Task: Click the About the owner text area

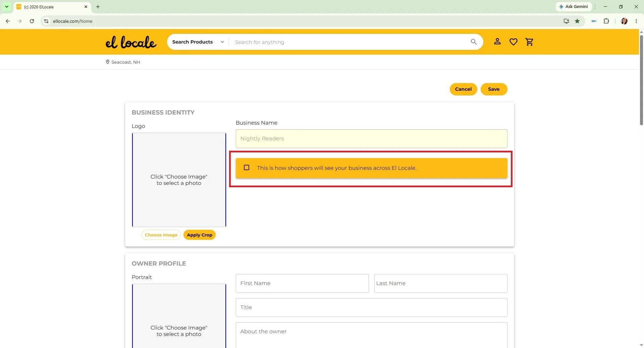Action: [x=371, y=335]
